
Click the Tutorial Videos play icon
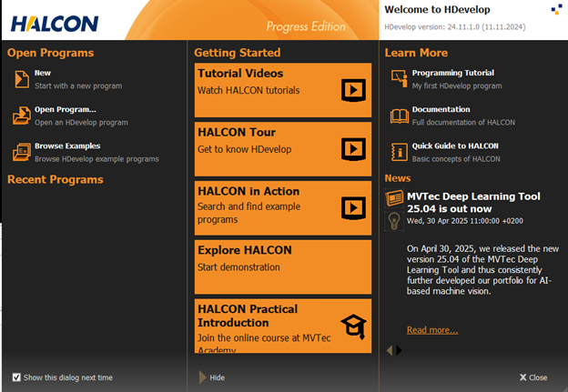[x=353, y=90]
